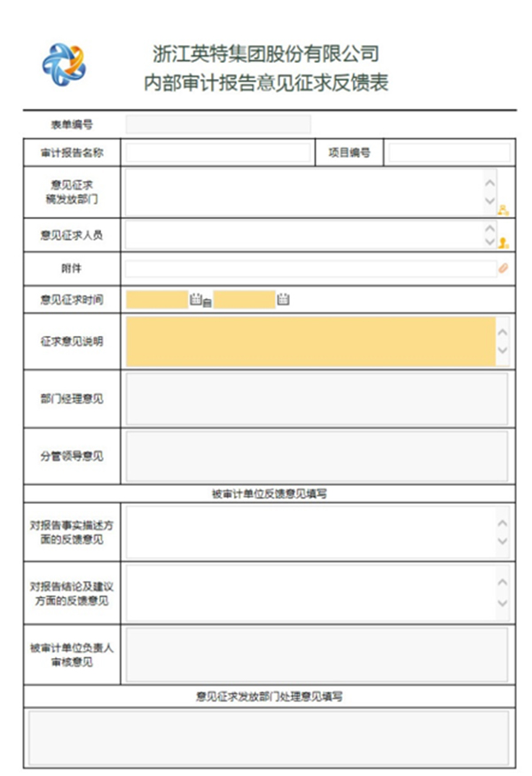Click the 对报告事实描述方面的反馈意见 text area
Viewport: 532px width, 776px height.
click(311, 532)
